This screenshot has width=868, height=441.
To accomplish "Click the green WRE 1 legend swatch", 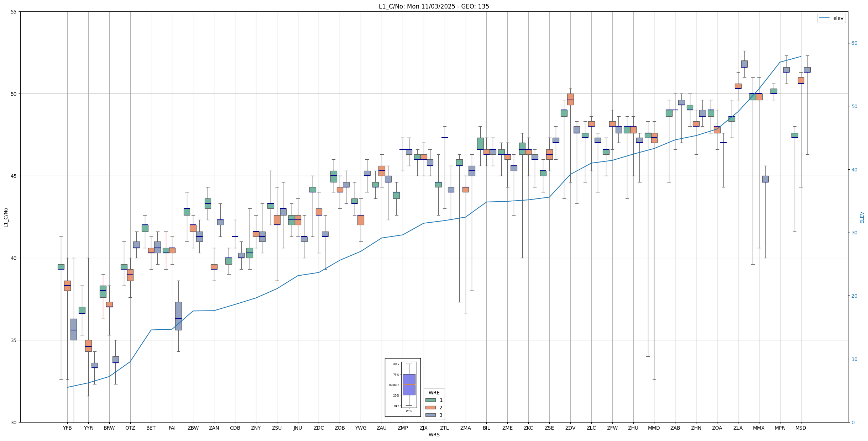I will click(430, 400).
